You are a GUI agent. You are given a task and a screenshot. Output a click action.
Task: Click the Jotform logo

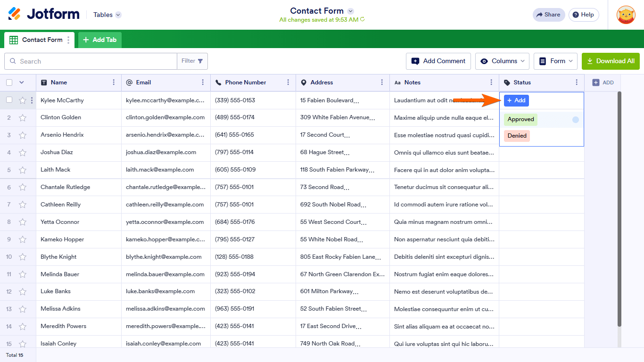[x=44, y=14]
